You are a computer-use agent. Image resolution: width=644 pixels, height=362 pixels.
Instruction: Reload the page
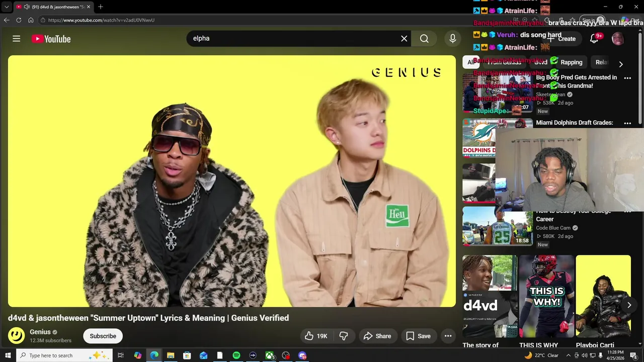19,20
